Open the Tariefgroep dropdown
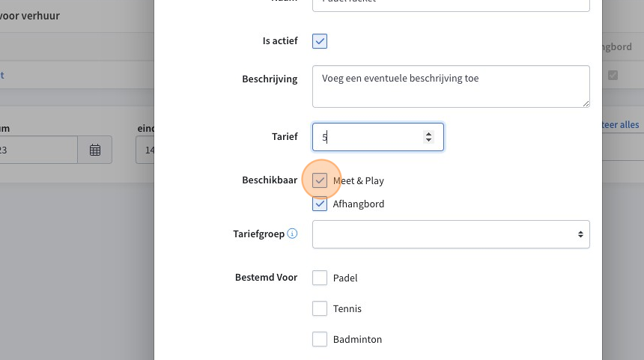The height and width of the screenshot is (360, 644). pos(451,234)
